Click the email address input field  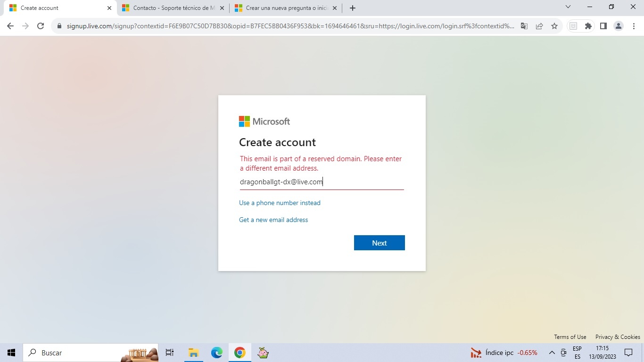coord(322,182)
